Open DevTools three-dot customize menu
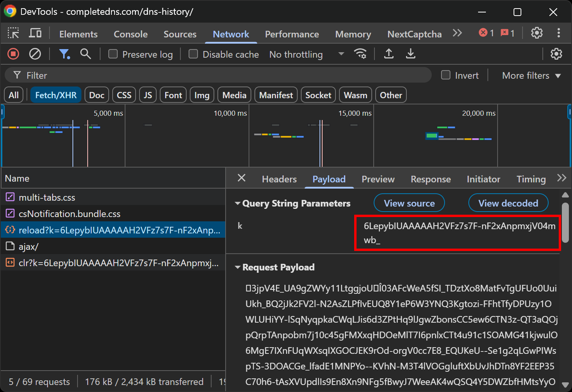The image size is (572, 392). pyautogui.click(x=559, y=33)
